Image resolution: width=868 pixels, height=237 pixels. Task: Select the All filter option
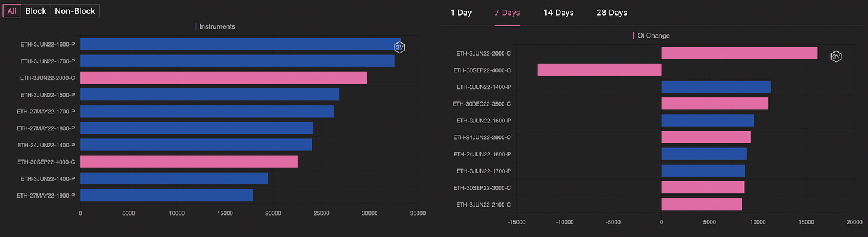click(x=12, y=11)
